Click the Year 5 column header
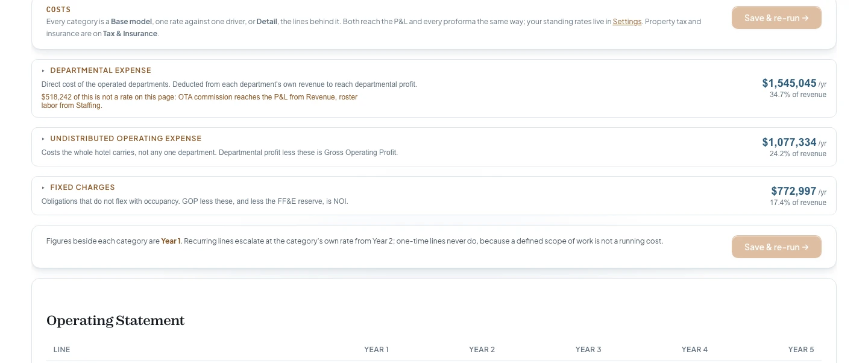 801,350
